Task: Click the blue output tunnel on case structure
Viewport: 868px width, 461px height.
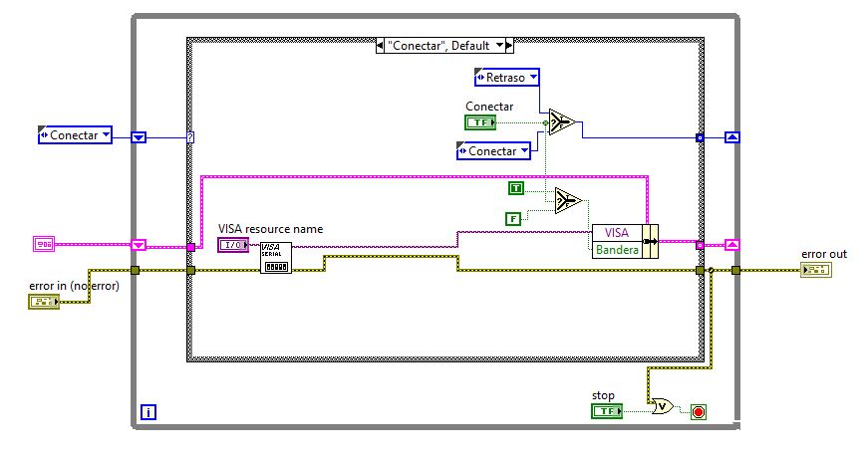Action: coord(700,137)
